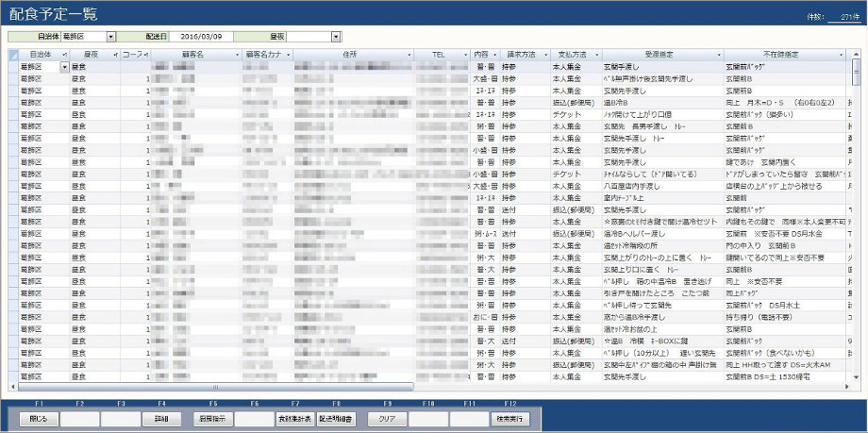Click the クリア (F9) button
This screenshot has height=433, width=868.
click(x=387, y=419)
